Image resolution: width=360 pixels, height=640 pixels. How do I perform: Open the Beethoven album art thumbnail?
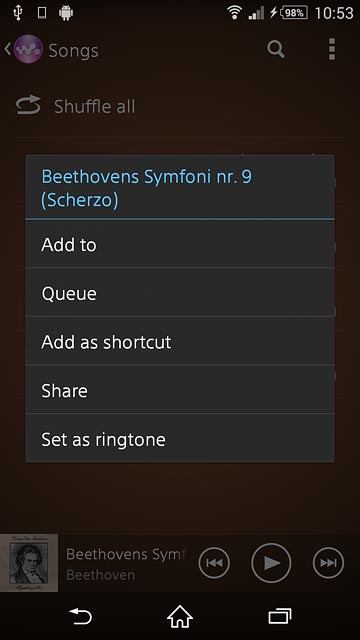click(x=29, y=563)
